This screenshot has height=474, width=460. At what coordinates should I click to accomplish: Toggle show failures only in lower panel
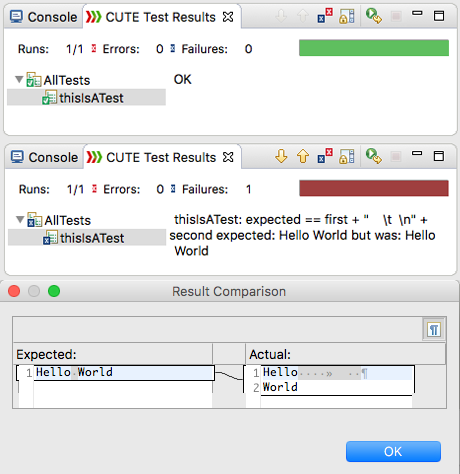tap(325, 156)
